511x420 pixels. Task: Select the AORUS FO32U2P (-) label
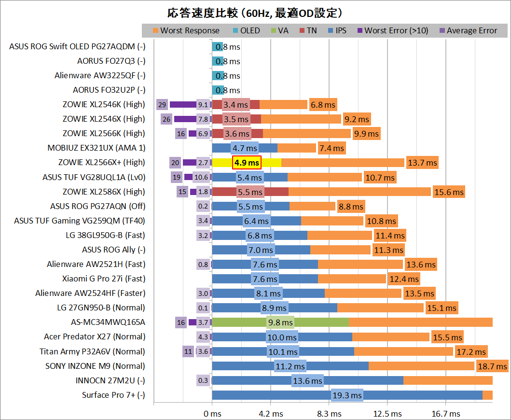[x=109, y=90]
